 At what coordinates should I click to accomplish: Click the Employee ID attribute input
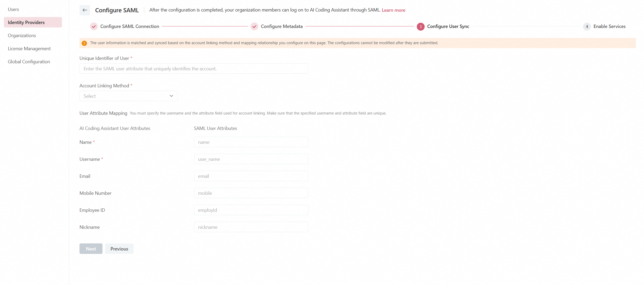[251, 210]
